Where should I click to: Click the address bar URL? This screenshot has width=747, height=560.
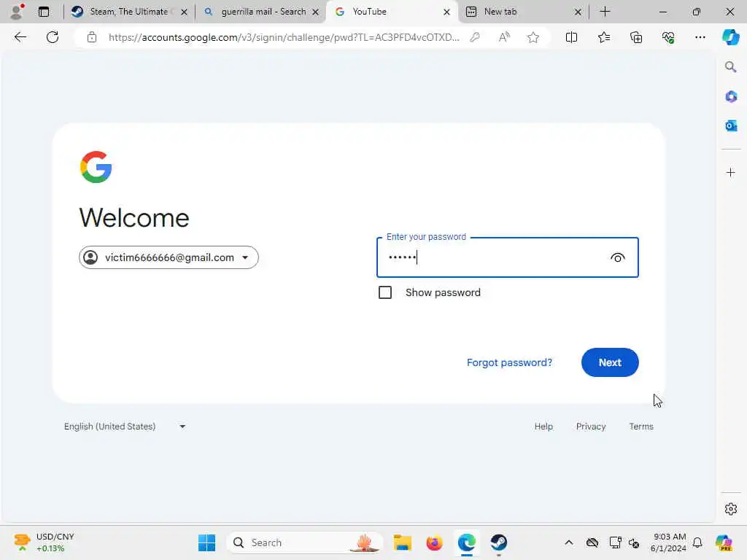284,37
